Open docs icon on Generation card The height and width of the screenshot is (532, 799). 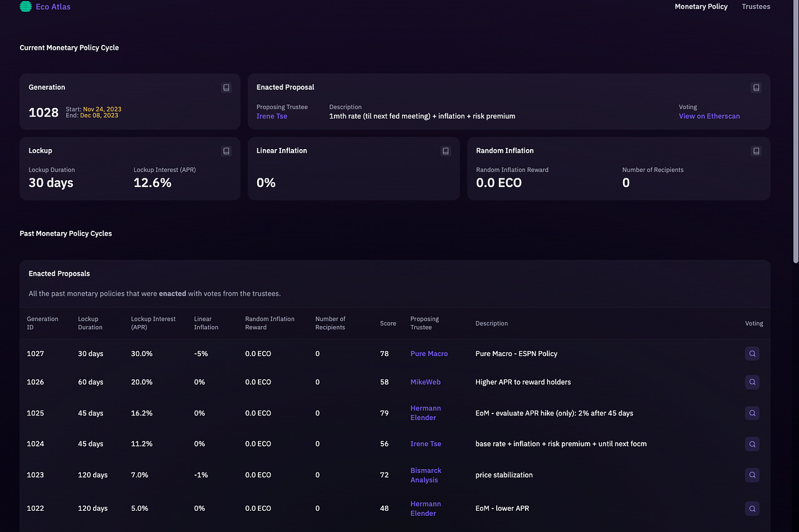pyautogui.click(x=227, y=88)
